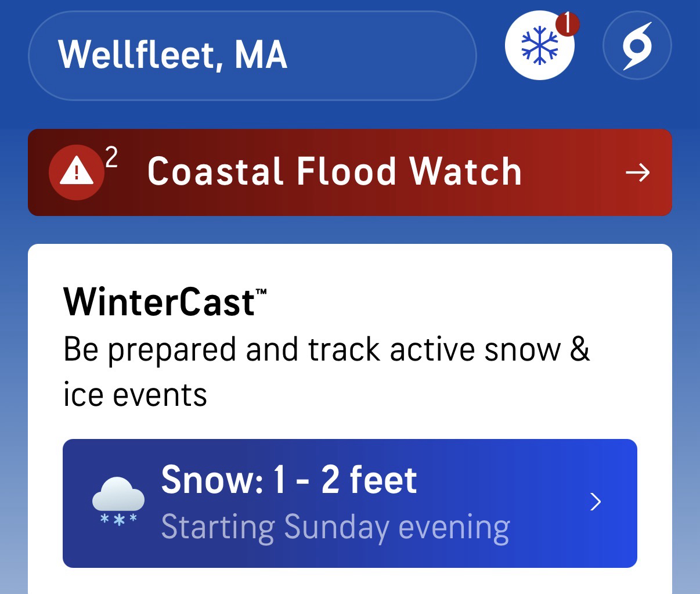Tap the alert count number 2

click(111, 157)
